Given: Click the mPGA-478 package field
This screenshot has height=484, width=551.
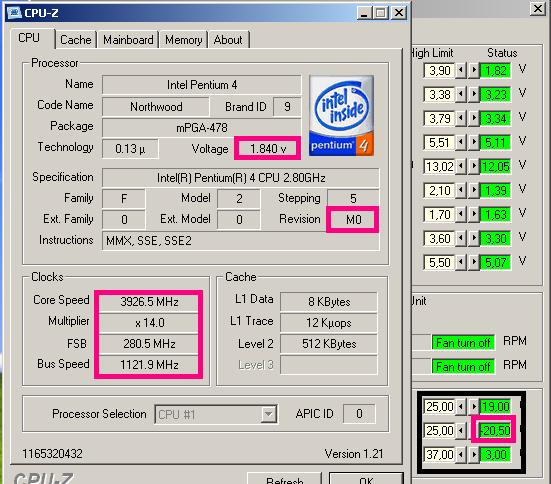Looking at the screenshot, I should (202, 128).
